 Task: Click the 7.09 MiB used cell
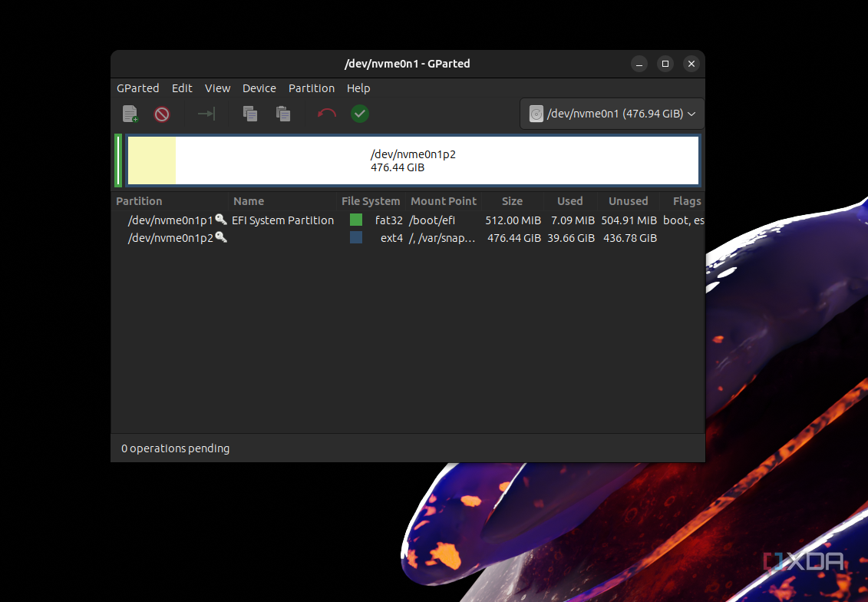pos(573,220)
